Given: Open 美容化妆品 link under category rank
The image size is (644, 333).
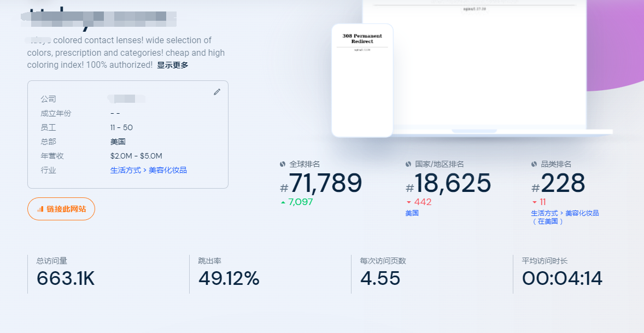Looking at the screenshot, I should pos(582,213).
